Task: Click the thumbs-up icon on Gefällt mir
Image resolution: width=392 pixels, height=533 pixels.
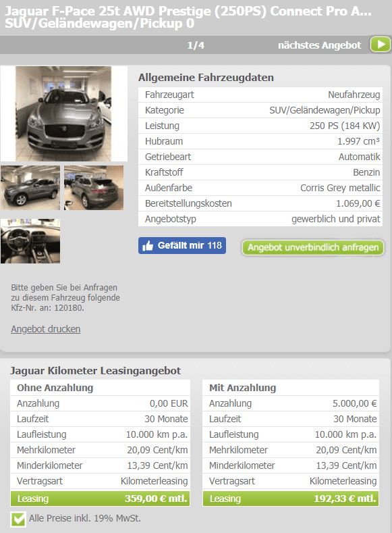Action: pyautogui.click(x=148, y=245)
